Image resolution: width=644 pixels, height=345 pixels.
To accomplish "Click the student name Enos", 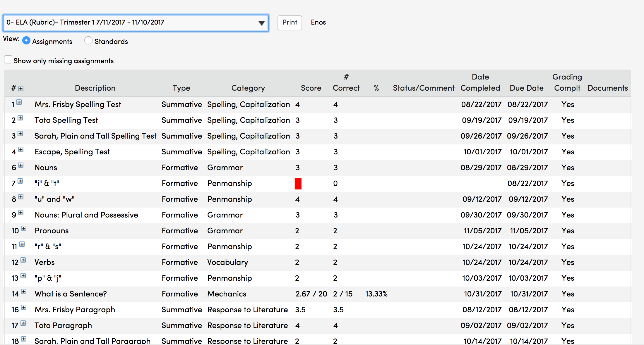I will click(x=318, y=22).
